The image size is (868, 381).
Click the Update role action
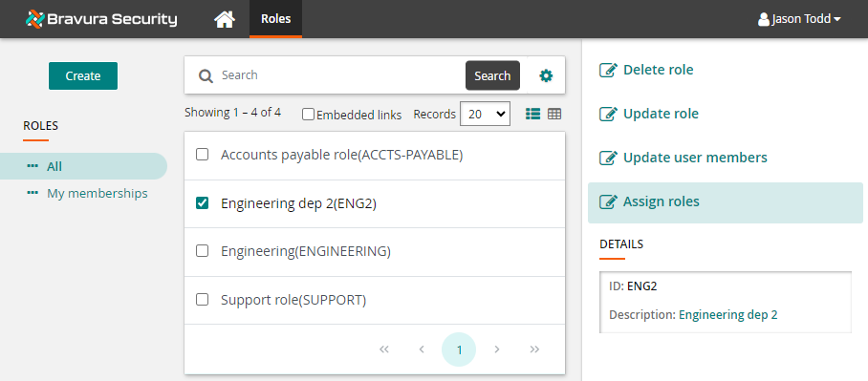pyautogui.click(x=661, y=114)
